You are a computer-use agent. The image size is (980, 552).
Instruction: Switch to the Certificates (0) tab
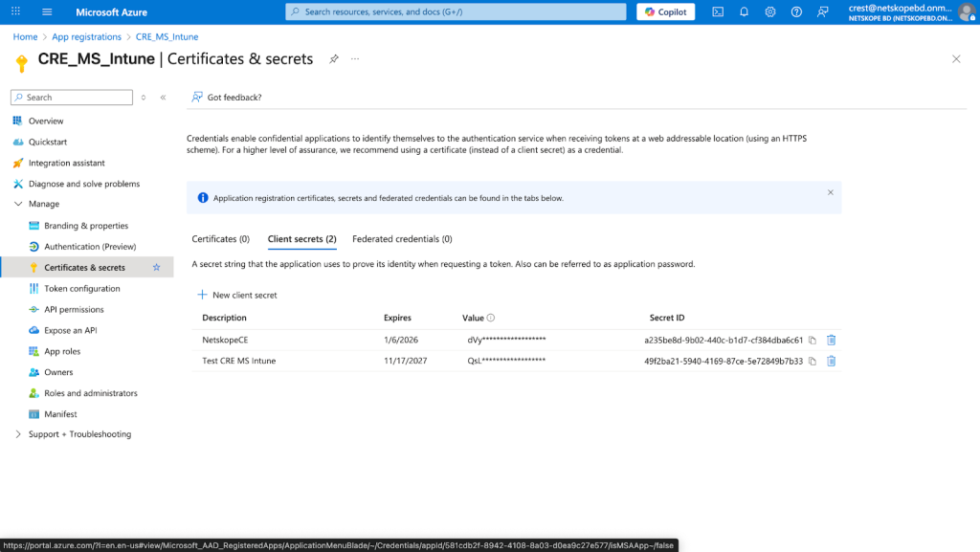point(221,239)
